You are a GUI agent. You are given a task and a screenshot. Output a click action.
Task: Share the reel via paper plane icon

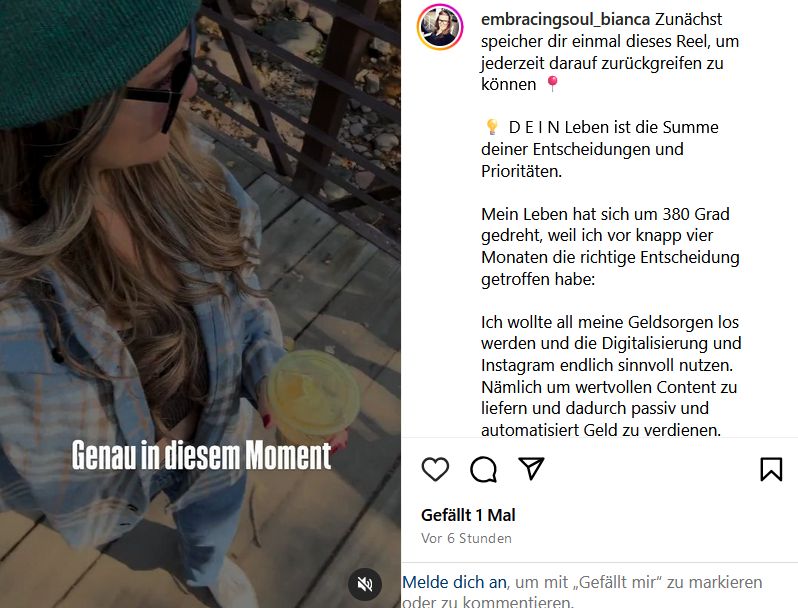[531, 468]
